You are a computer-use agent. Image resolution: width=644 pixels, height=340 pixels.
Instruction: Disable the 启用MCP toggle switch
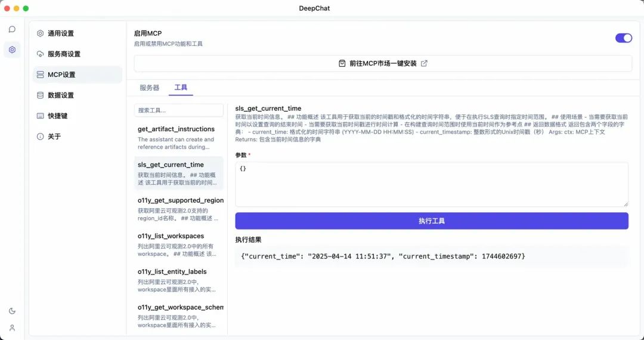623,38
